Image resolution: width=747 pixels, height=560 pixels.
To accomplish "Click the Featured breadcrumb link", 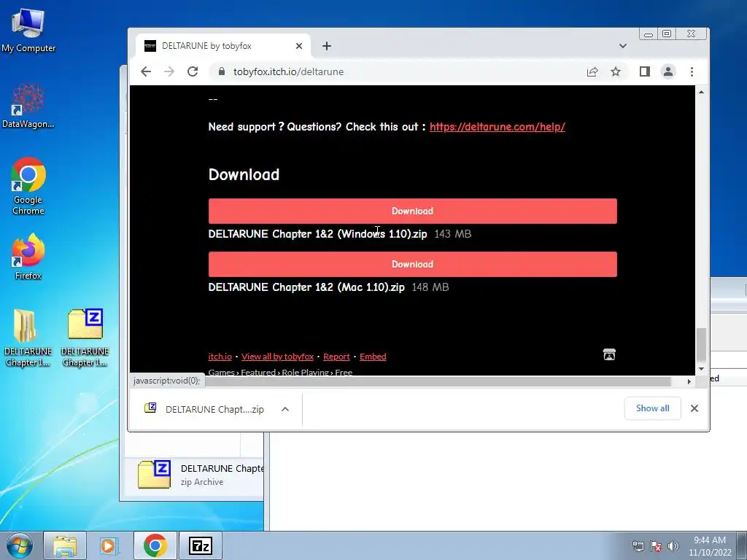I will [x=258, y=373].
